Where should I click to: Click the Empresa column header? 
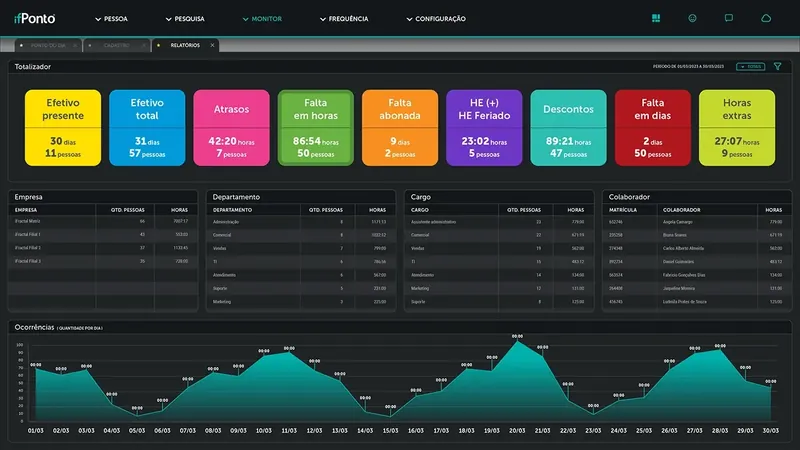coord(26,210)
